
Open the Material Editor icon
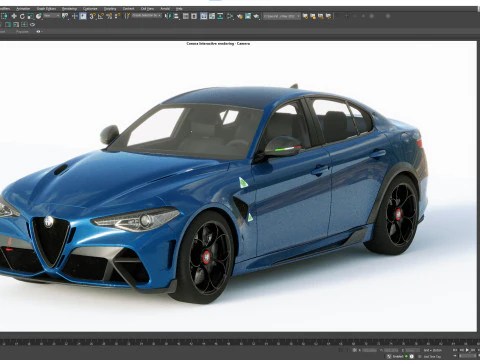(x=230, y=16)
